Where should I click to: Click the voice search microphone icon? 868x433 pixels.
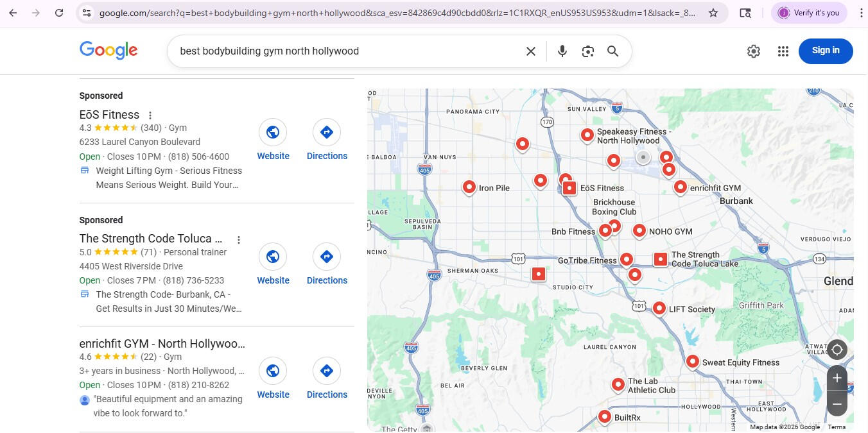(x=562, y=51)
